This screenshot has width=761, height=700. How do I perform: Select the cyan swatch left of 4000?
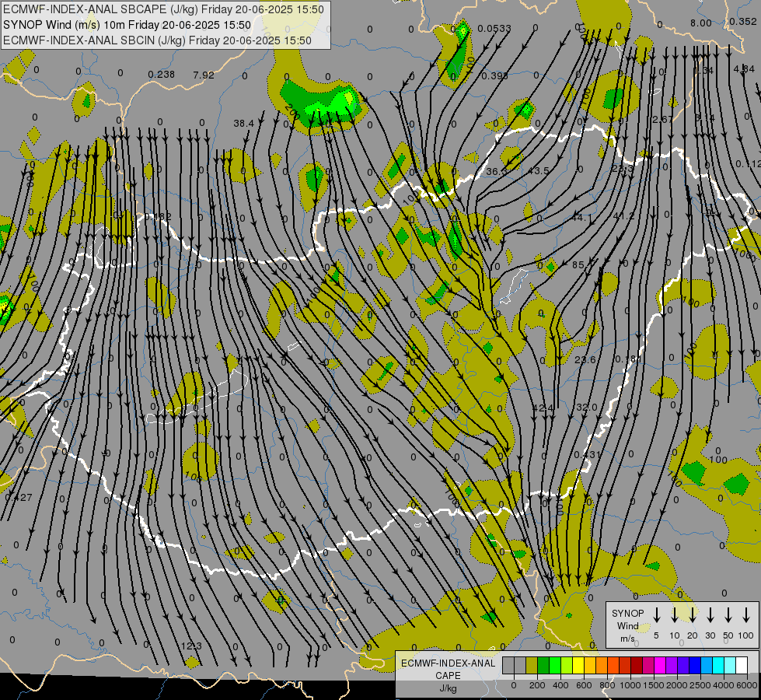(717, 666)
